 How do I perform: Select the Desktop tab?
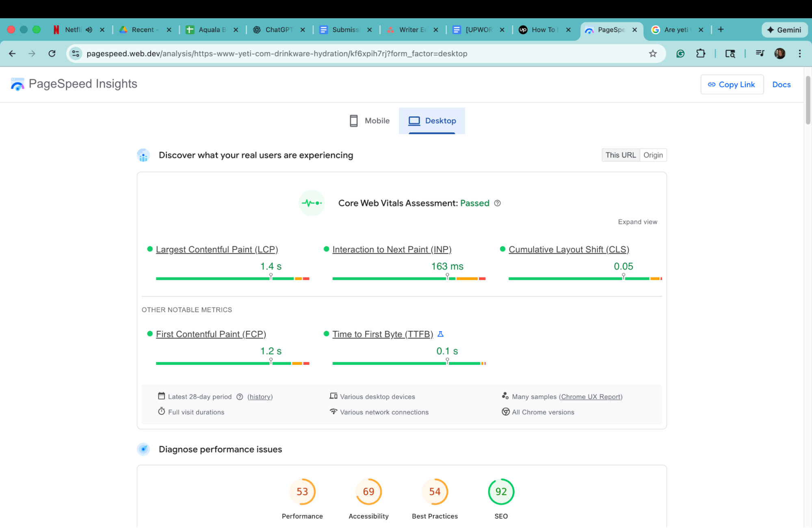[432, 121]
